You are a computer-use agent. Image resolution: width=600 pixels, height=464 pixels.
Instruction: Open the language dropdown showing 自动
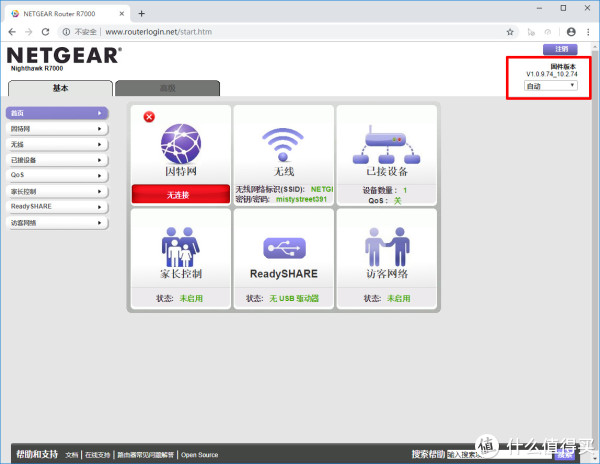coord(551,86)
